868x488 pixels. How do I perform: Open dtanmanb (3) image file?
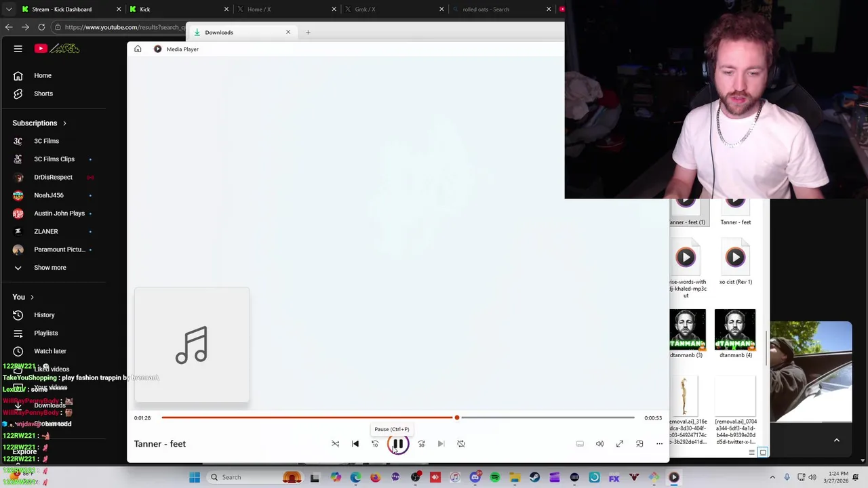click(x=687, y=333)
